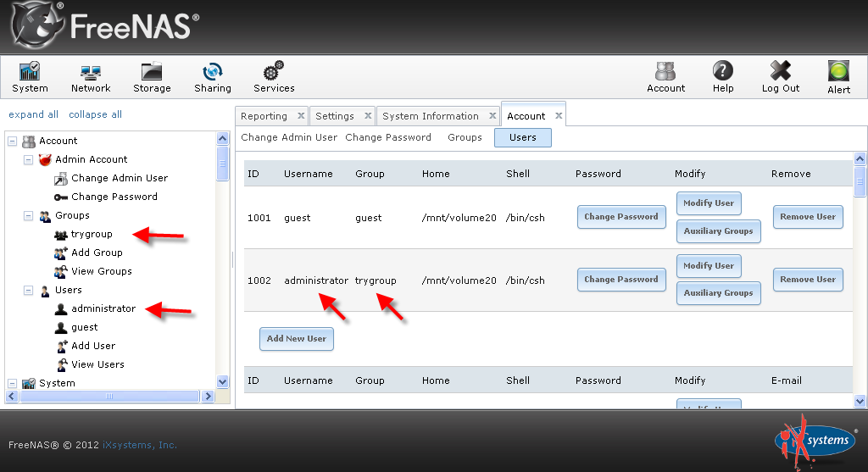The height and width of the screenshot is (472, 868).
Task: Close the Account tab
Action: [x=559, y=115]
